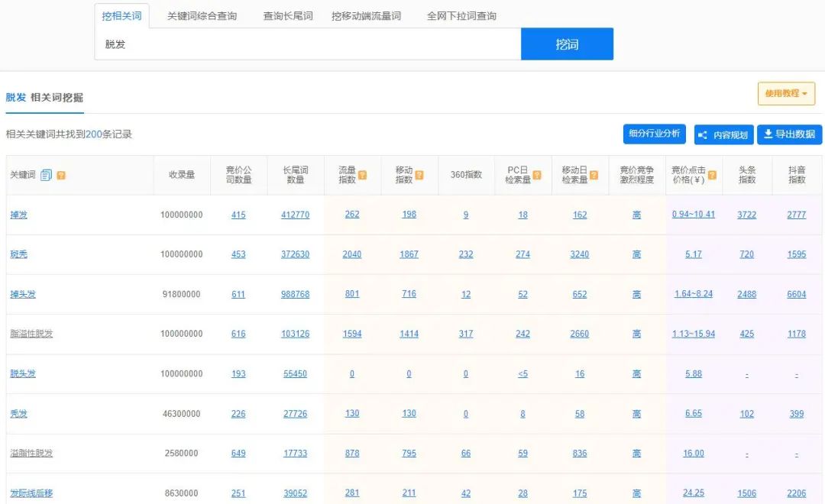Open help icon next to 关键词 header
This screenshot has height=504, width=825.
pyautogui.click(x=61, y=175)
